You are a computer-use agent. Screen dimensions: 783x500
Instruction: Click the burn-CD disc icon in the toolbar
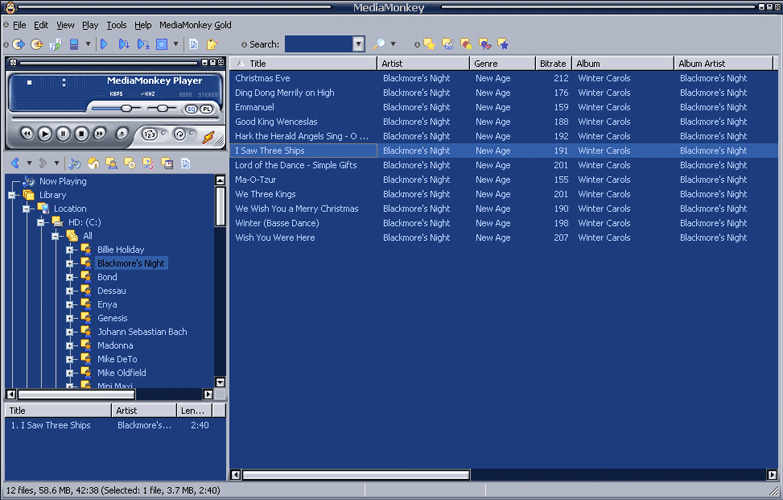click(36, 44)
